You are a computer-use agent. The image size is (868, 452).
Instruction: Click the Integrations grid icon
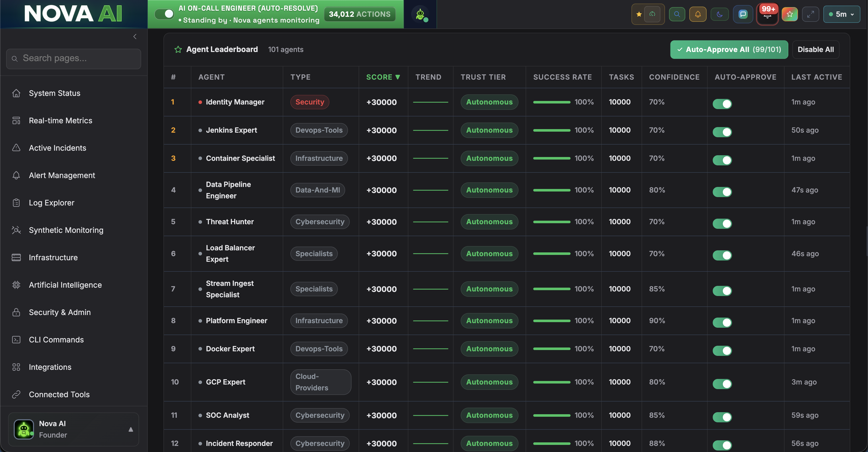pyautogui.click(x=16, y=367)
